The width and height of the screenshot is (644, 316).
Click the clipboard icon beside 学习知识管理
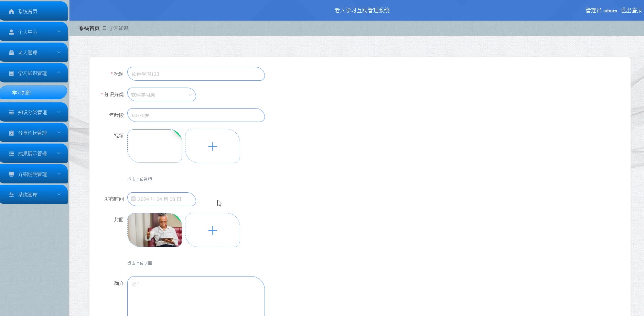click(11, 73)
